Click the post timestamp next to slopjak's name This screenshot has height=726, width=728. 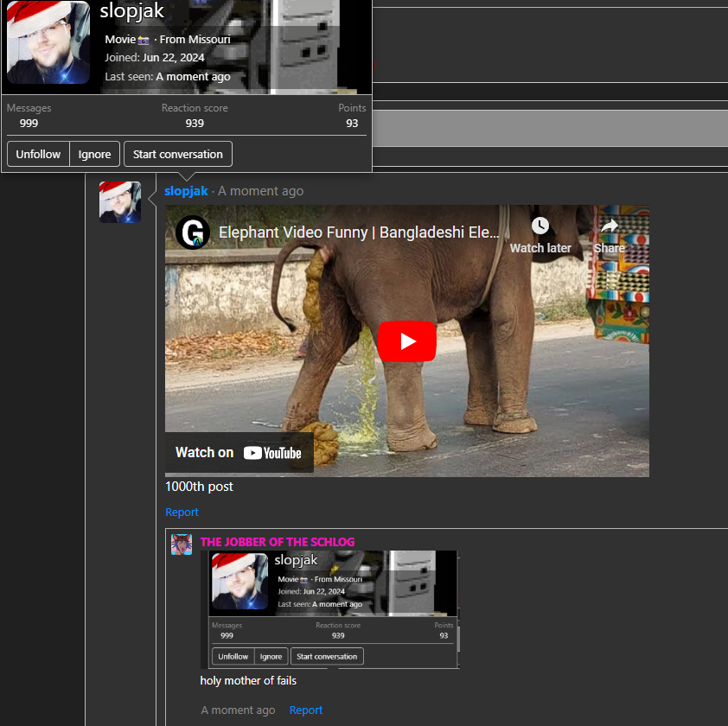point(260,191)
